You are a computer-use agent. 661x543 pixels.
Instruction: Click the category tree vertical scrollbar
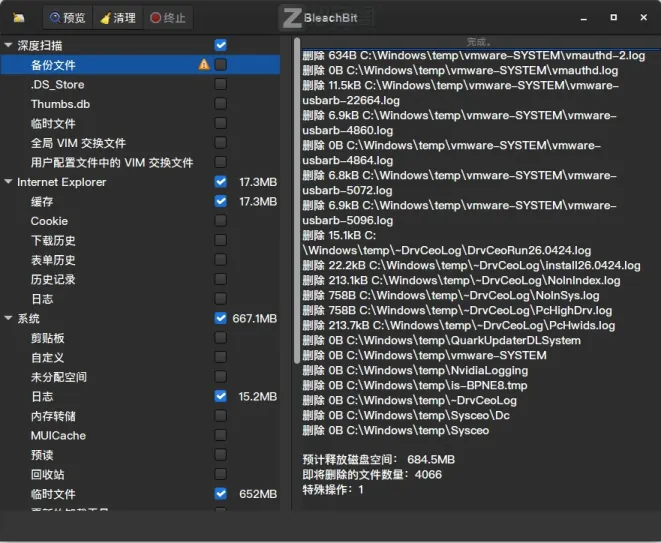click(297, 200)
